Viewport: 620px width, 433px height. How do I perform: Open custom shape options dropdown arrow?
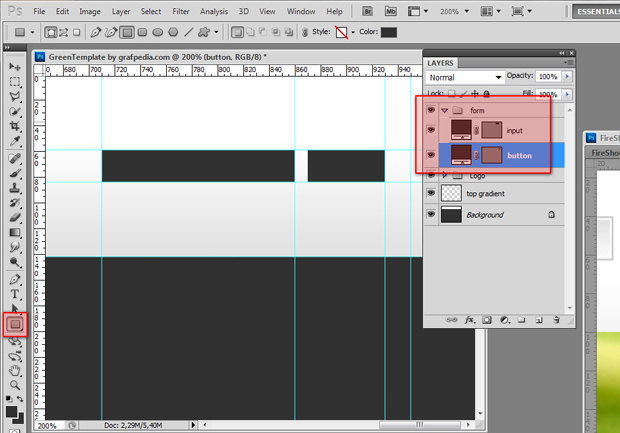(x=216, y=32)
